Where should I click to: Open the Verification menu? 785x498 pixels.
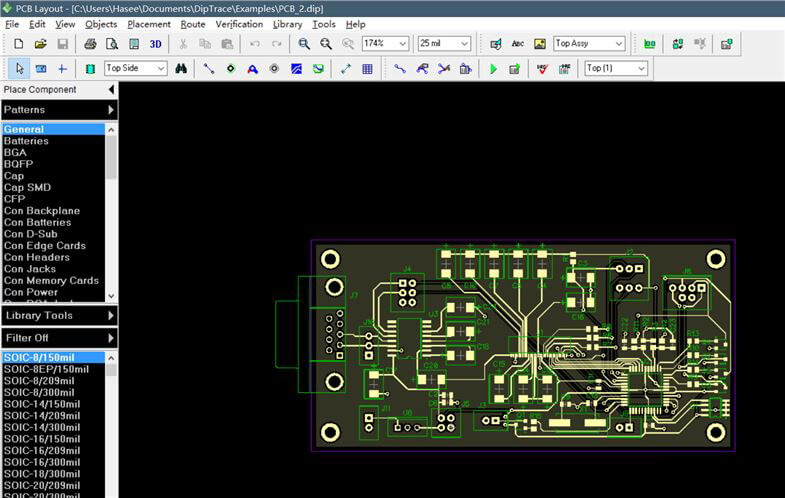click(x=239, y=24)
